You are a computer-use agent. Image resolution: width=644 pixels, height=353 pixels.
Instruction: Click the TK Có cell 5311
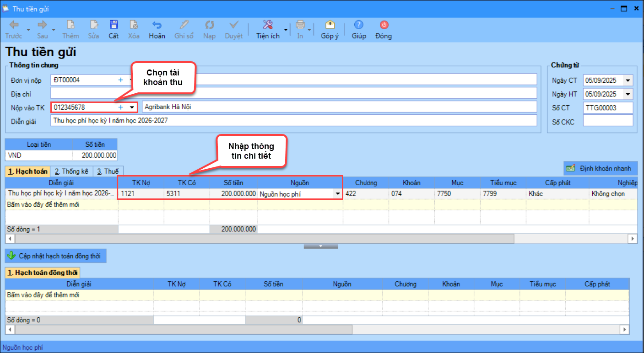point(187,193)
